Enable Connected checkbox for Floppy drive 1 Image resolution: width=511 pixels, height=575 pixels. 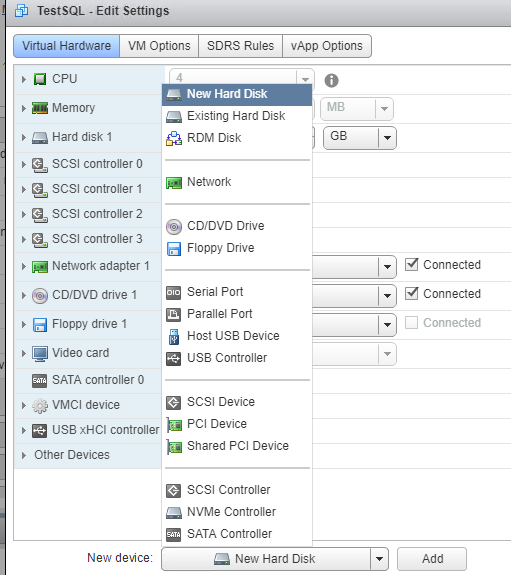coord(412,323)
